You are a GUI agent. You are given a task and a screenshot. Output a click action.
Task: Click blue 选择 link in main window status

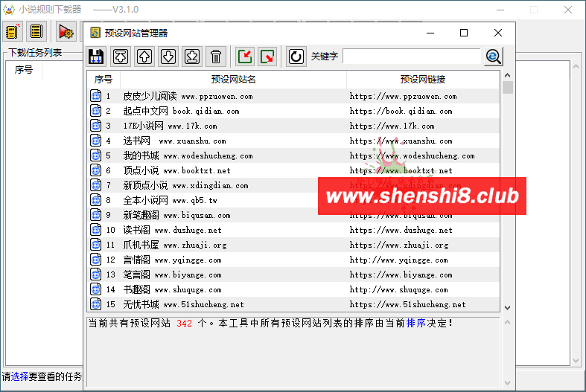19,376
